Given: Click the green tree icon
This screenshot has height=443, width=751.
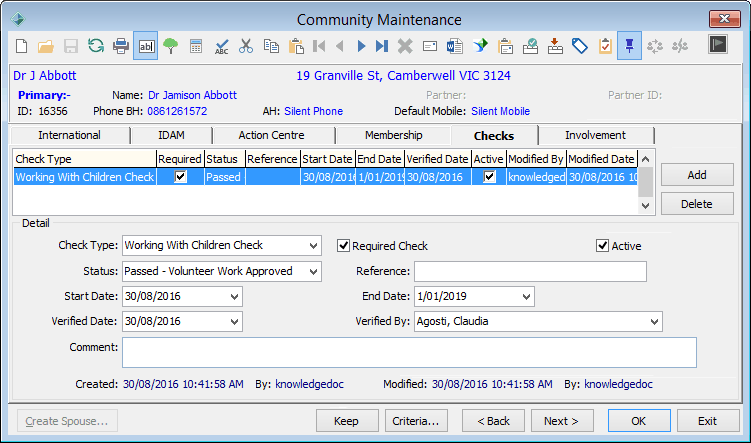Looking at the screenshot, I should click(x=171, y=46).
